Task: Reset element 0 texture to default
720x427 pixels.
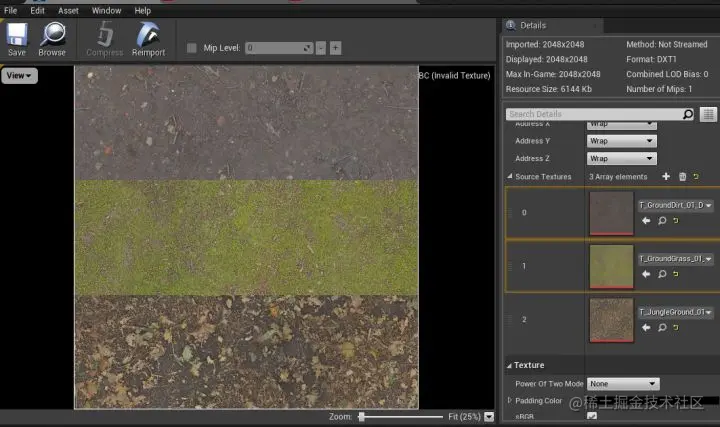Action: pos(676,221)
